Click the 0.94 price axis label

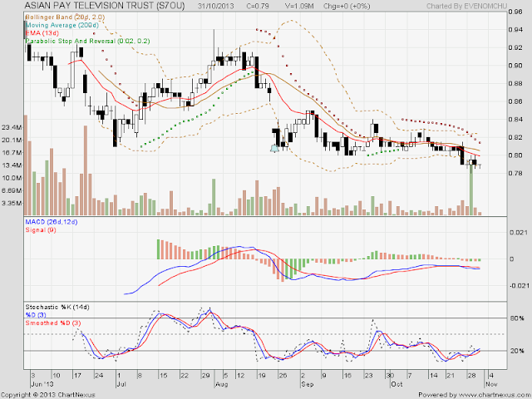tap(515, 30)
